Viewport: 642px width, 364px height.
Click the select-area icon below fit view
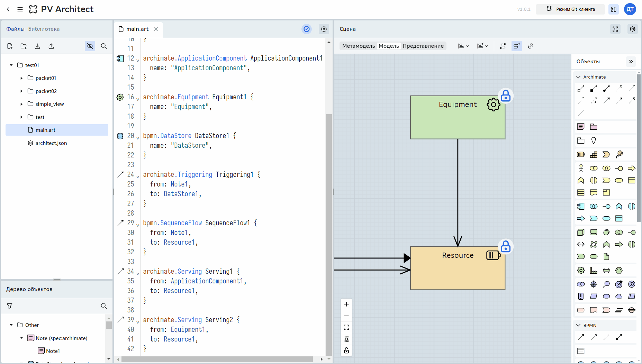click(346, 339)
